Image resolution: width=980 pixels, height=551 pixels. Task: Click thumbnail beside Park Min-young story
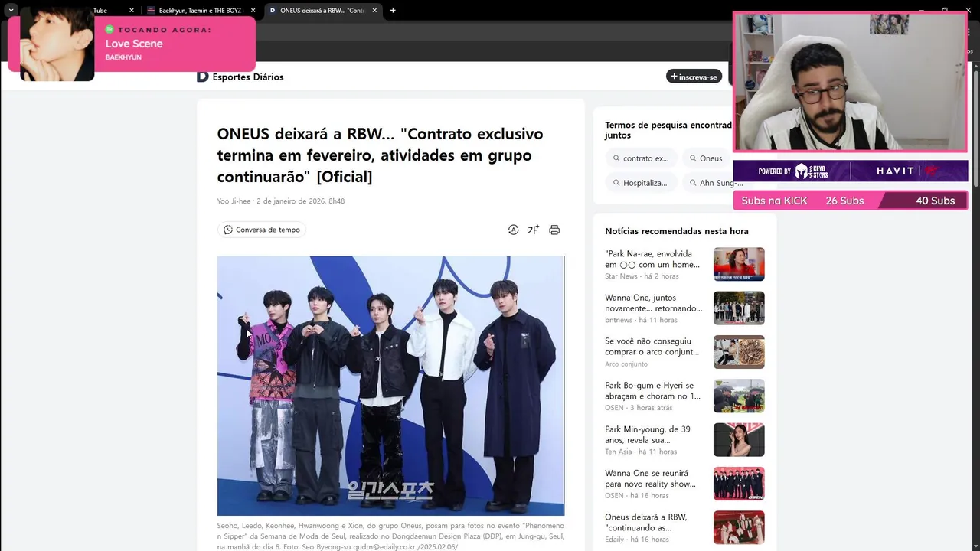point(739,440)
